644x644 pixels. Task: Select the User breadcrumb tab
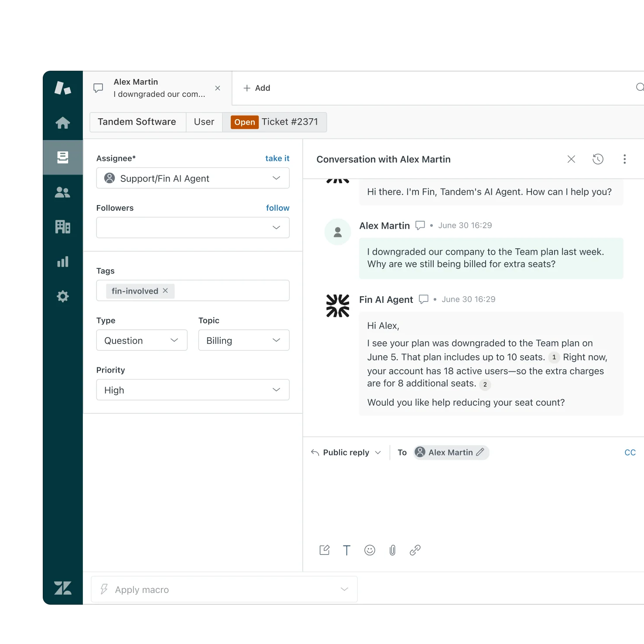[204, 122]
